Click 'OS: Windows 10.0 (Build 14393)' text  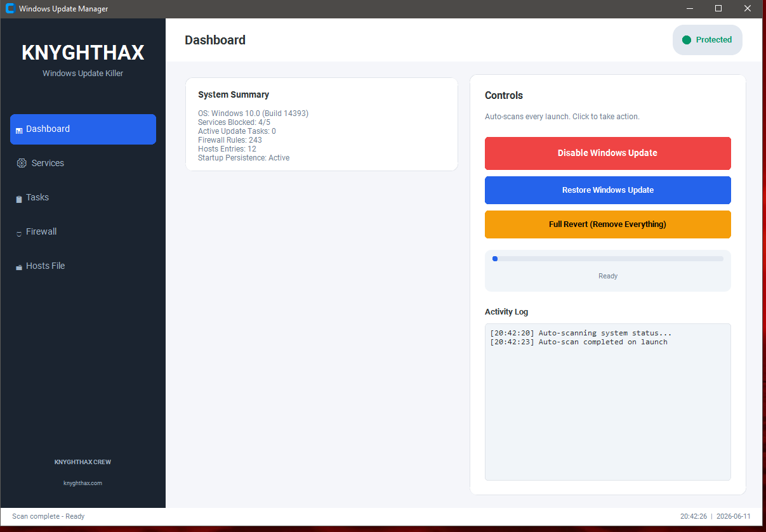click(x=253, y=114)
